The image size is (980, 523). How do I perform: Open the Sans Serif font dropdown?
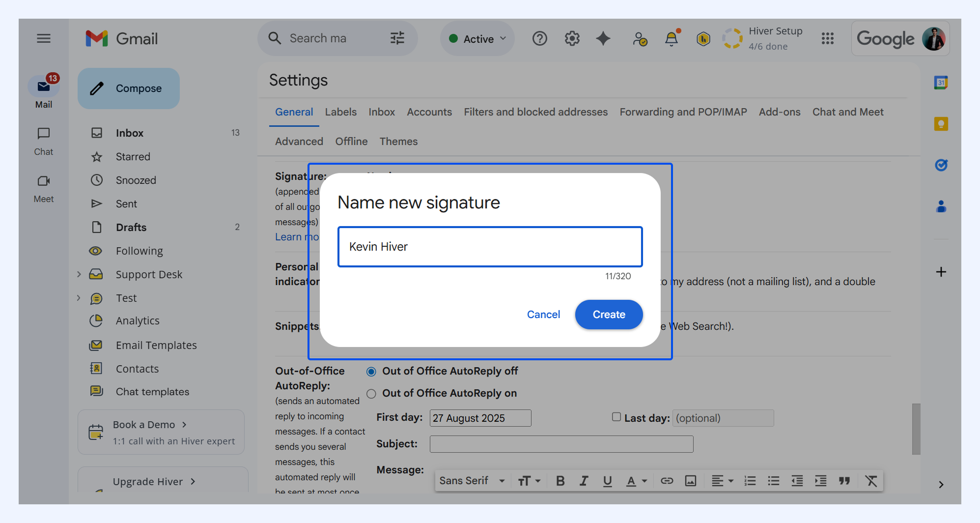[x=472, y=481]
